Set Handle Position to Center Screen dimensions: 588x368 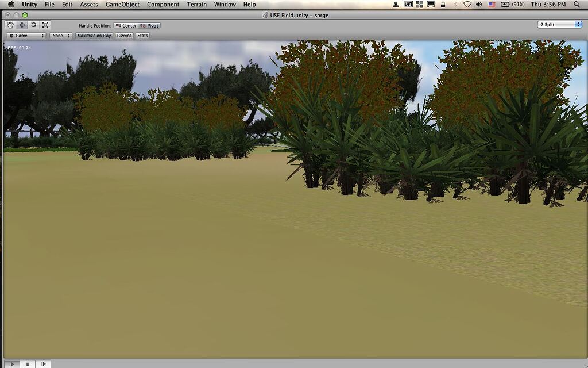127,25
